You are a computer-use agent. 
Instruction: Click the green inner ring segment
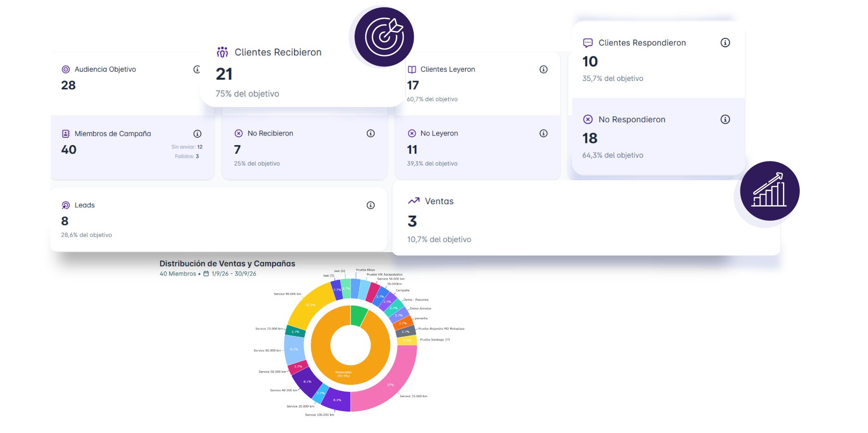point(358,315)
